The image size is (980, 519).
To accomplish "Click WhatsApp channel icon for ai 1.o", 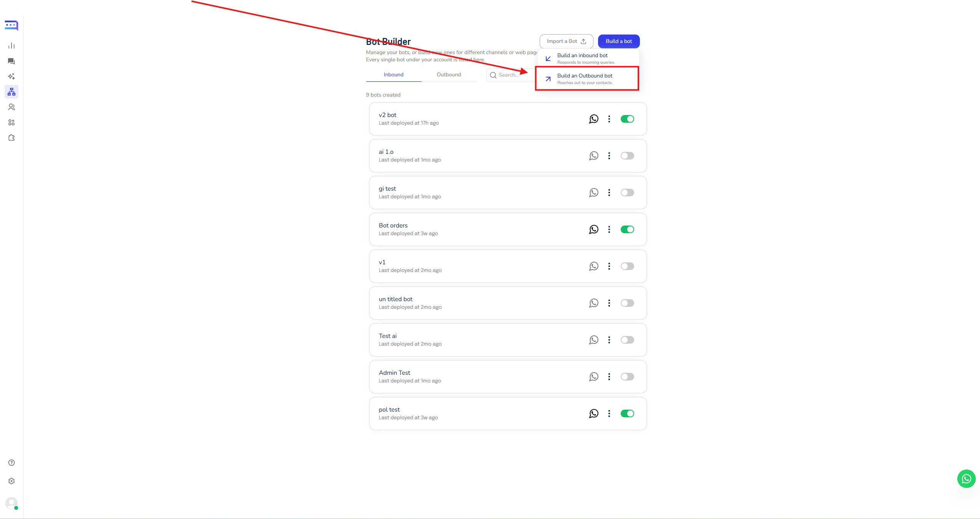I will [593, 156].
